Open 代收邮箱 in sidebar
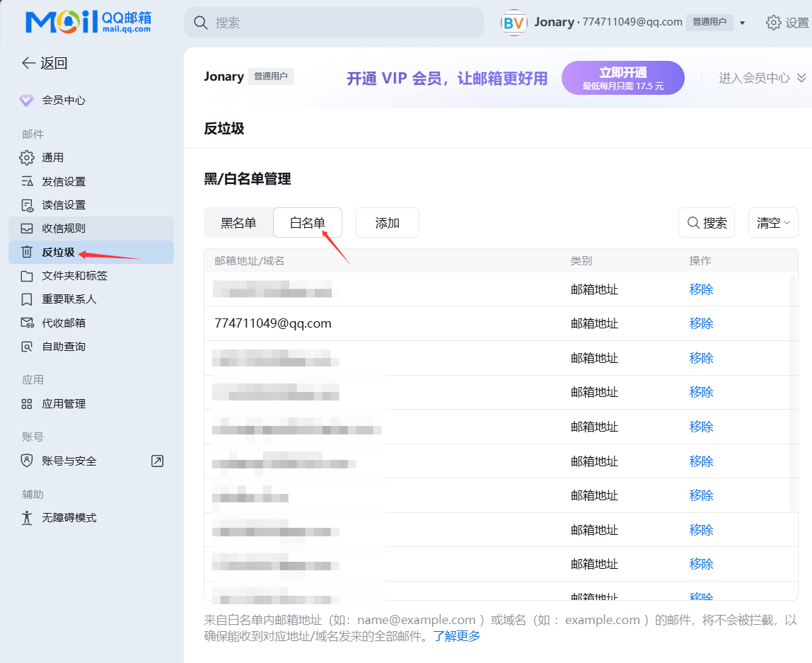The height and width of the screenshot is (663, 812). (91, 323)
